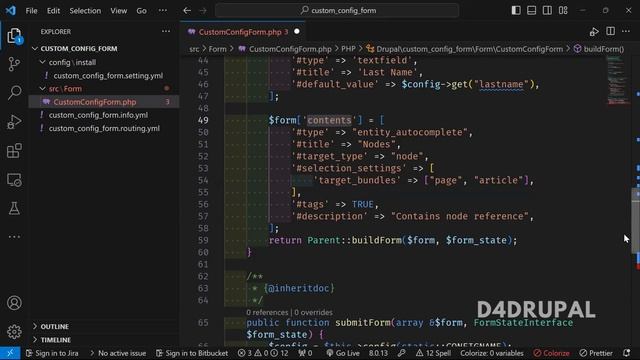Open the Explorer view in activity bar
Image resolution: width=640 pixels, height=360 pixels.
pos(14,36)
